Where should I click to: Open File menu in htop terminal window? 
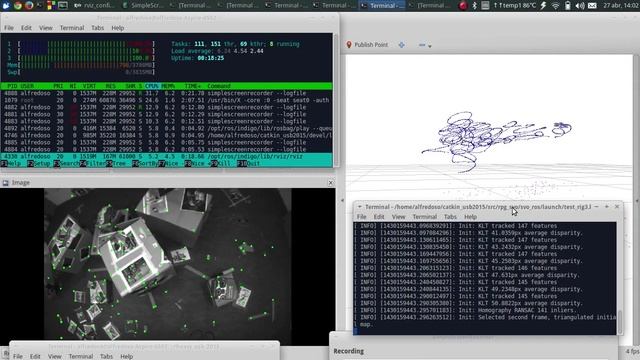(x=9, y=28)
